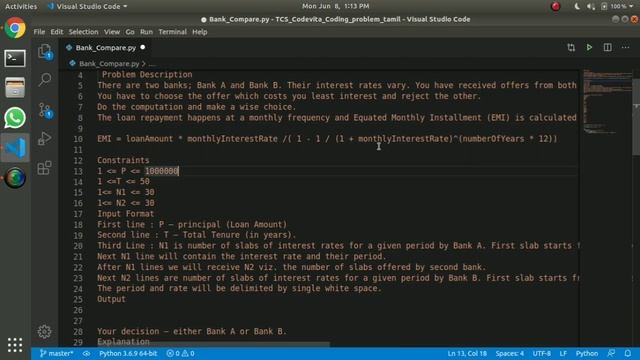The image size is (640, 360).
Task: Click the eye icon in the status bar
Action: (x=86, y=353)
